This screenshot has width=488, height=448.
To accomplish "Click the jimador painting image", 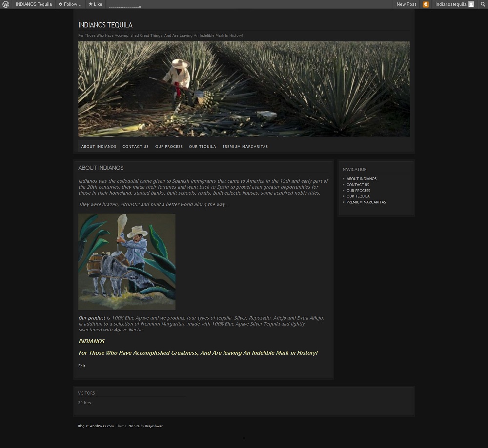I will [x=126, y=261].
